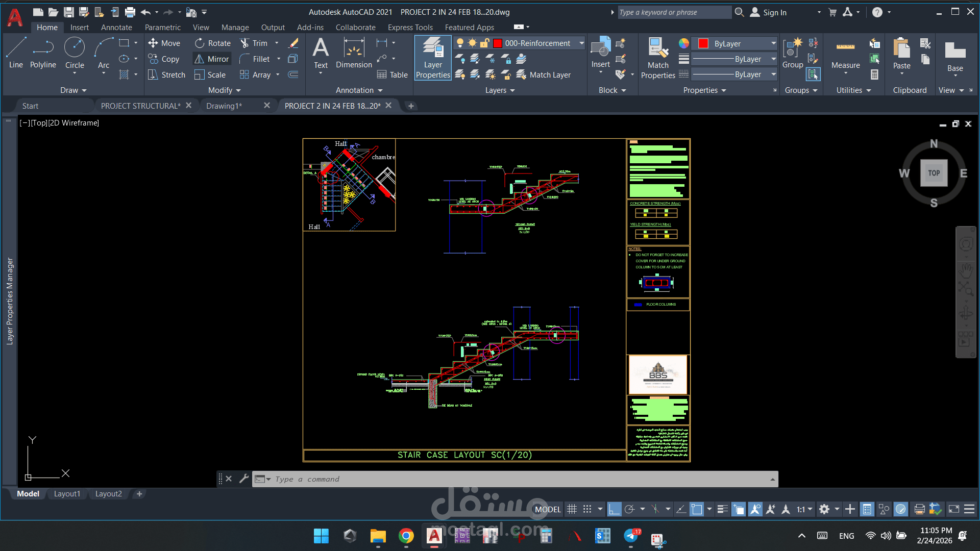Switch to PROJECT STRUCTURAL drawing tab
Viewport: 980px width, 551px height.
tap(140, 106)
